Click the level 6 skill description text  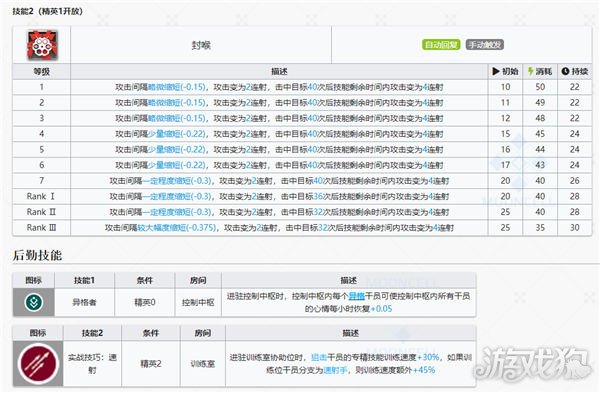point(279,165)
